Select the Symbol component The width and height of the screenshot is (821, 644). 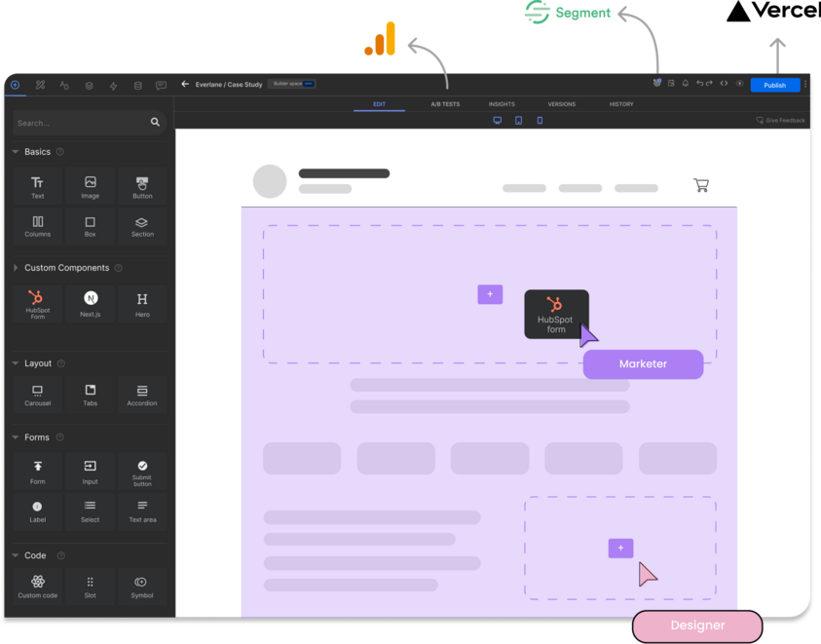tap(142, 587)
